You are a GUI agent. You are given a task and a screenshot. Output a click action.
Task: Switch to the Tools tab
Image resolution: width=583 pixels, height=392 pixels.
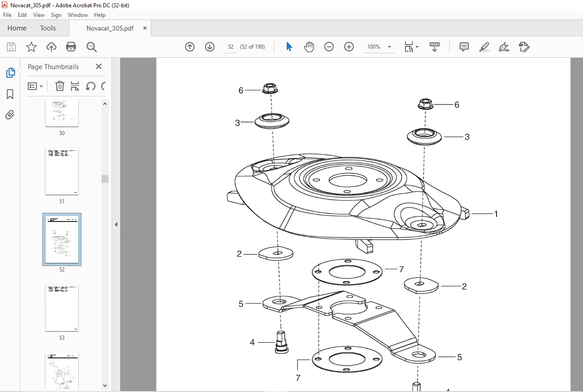(x=48, y=28)
